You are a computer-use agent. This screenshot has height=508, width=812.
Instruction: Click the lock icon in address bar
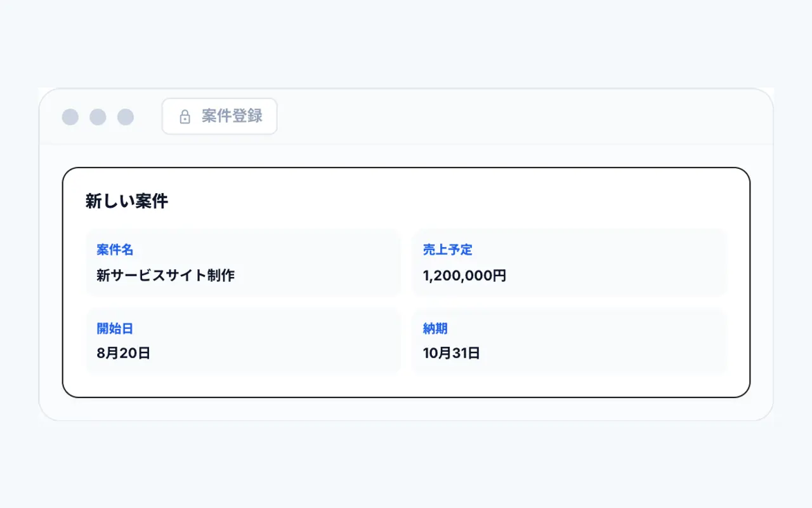coord(185,117)
